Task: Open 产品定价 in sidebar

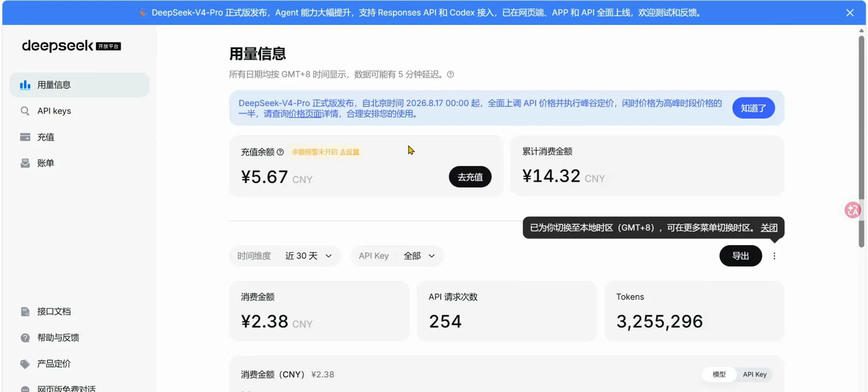Action: tap(79, 364)
